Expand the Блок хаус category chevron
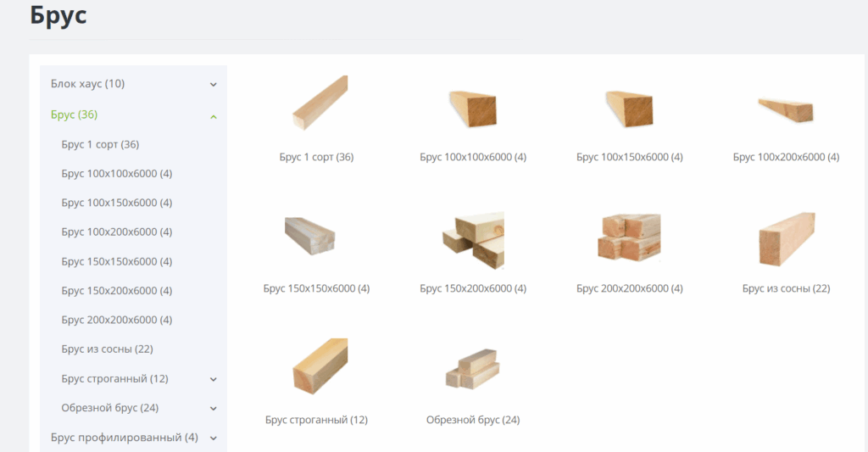Viewport: 868px width, 452px height. point(214,85)
